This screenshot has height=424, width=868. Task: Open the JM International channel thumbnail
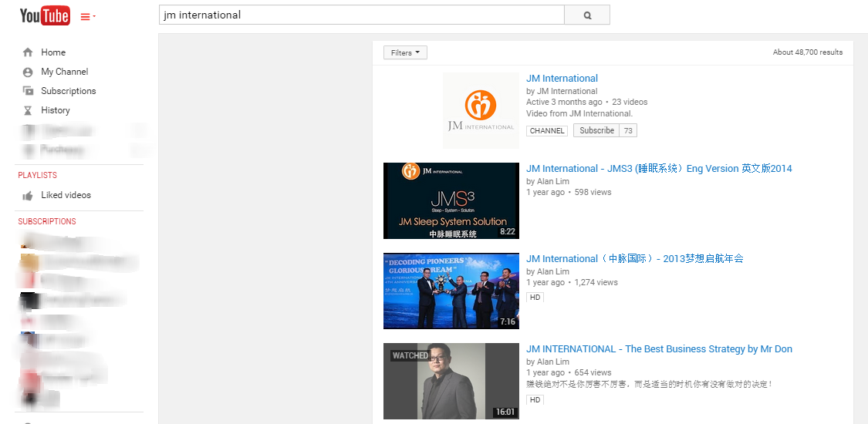tap(481, 110)
